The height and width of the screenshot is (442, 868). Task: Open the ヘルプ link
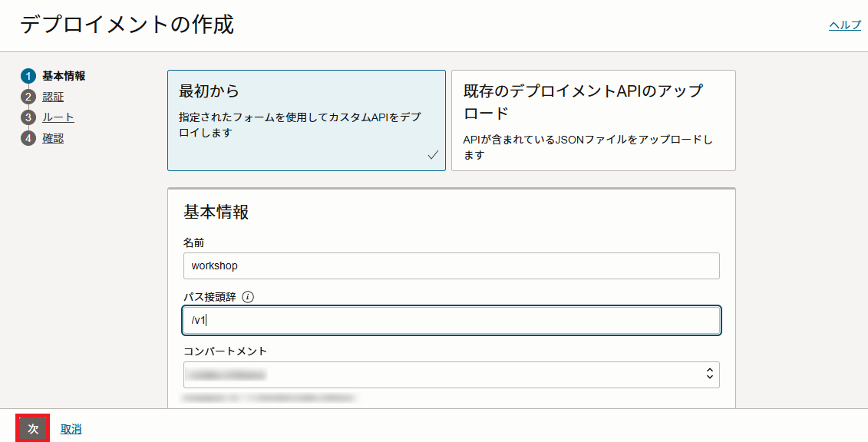(844, 25)
